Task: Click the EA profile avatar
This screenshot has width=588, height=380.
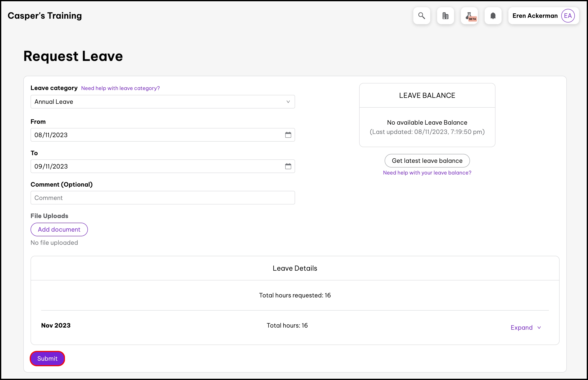Action: pos(568,16)
